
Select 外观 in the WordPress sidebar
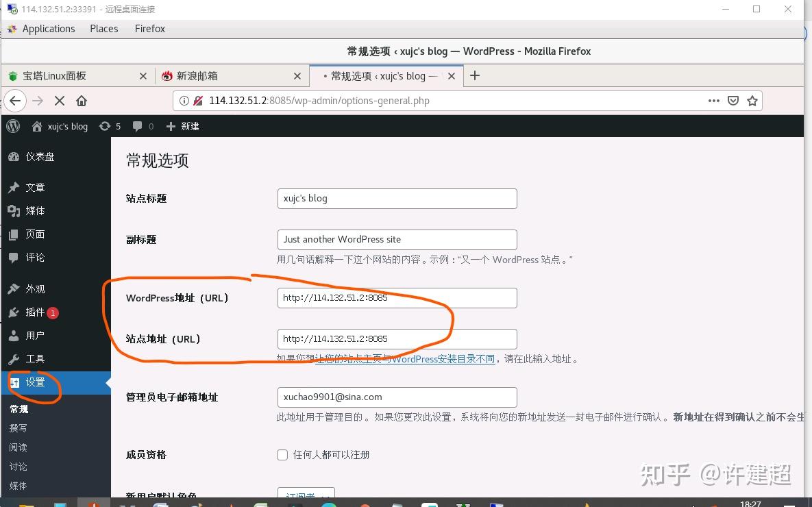[x=32, y=288]
